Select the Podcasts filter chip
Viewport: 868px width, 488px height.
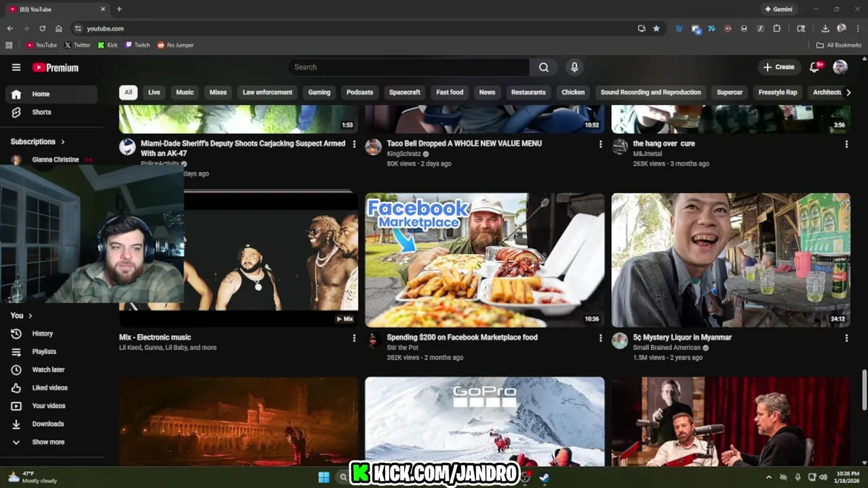pos(360,92)
